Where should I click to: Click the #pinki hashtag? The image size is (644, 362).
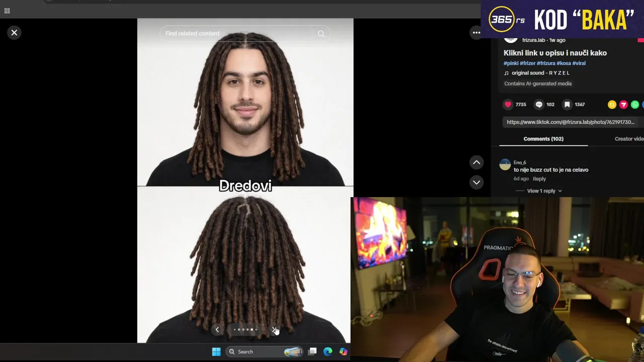click(511, 63)
